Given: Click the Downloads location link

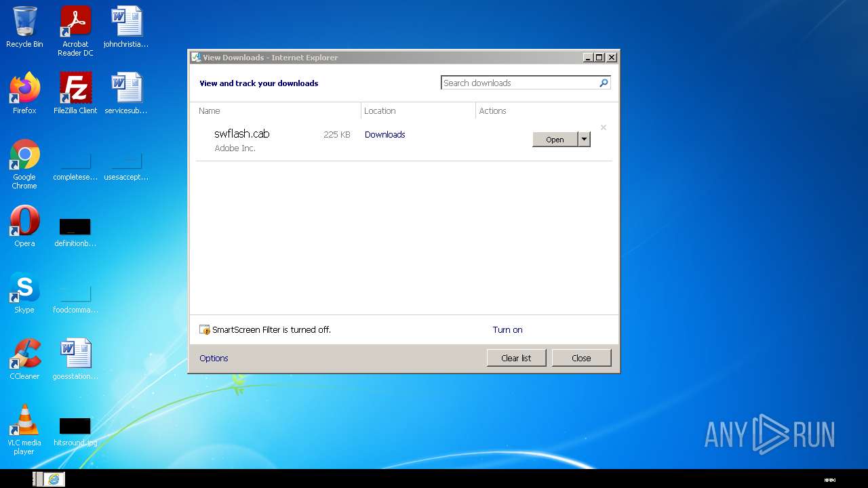Looking at the screenshot, I should click(x=384, y=134).
